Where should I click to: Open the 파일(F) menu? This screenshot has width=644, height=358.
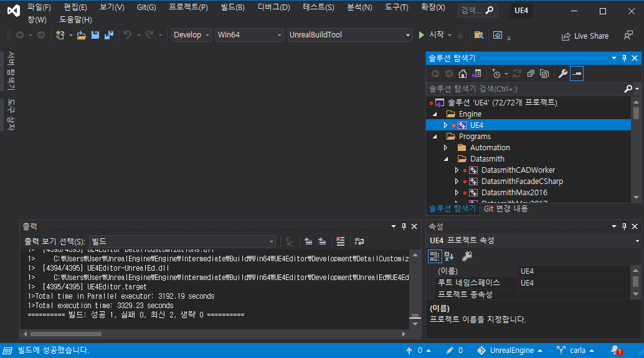[39, 7]
